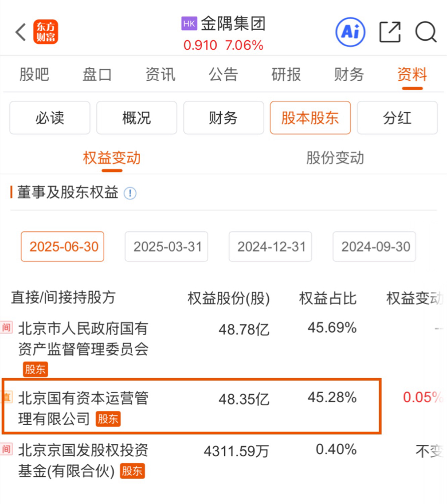Tap the 间 badge beside 北京市人民政府国有
This screenshot has height=504, width=447.
pos(6,327)
